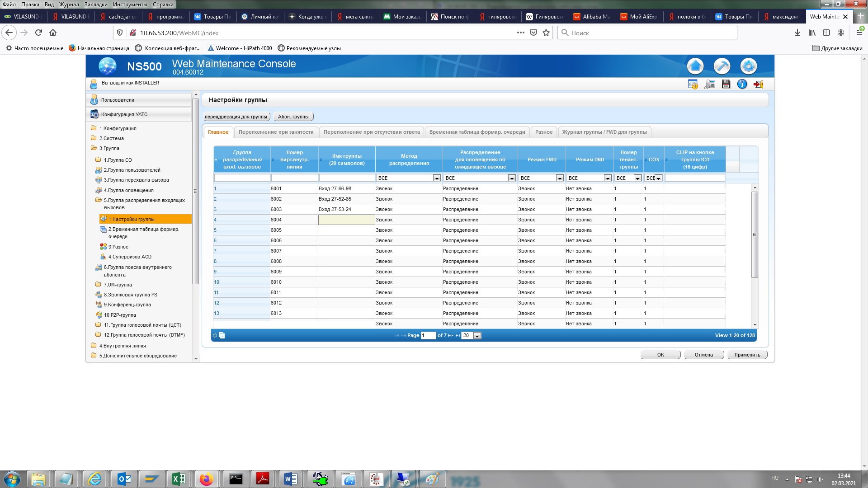Screen dimensions: 868x488
Task: Click the ОК button
Action: pos(660,355)
